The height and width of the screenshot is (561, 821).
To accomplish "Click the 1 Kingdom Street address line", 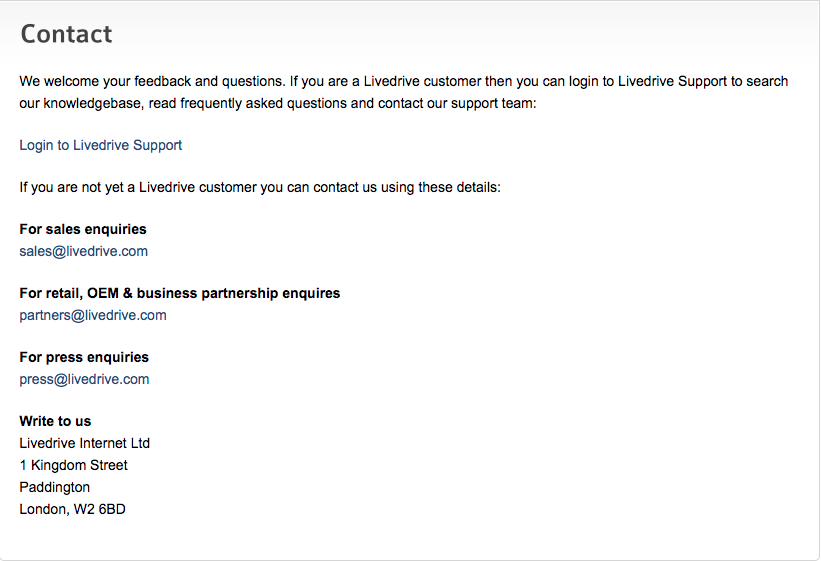I will point(73,465).
